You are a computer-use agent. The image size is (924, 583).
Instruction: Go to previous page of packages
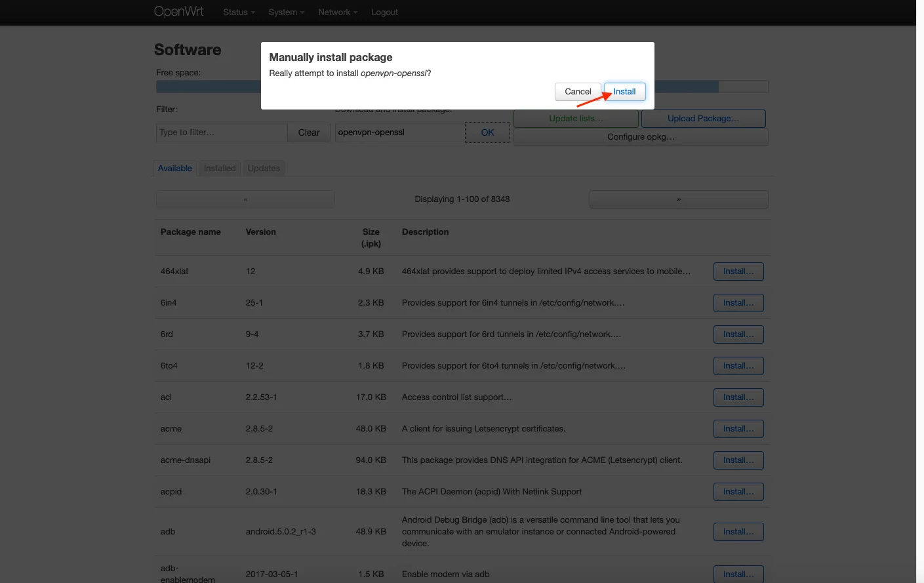point(245,199)
